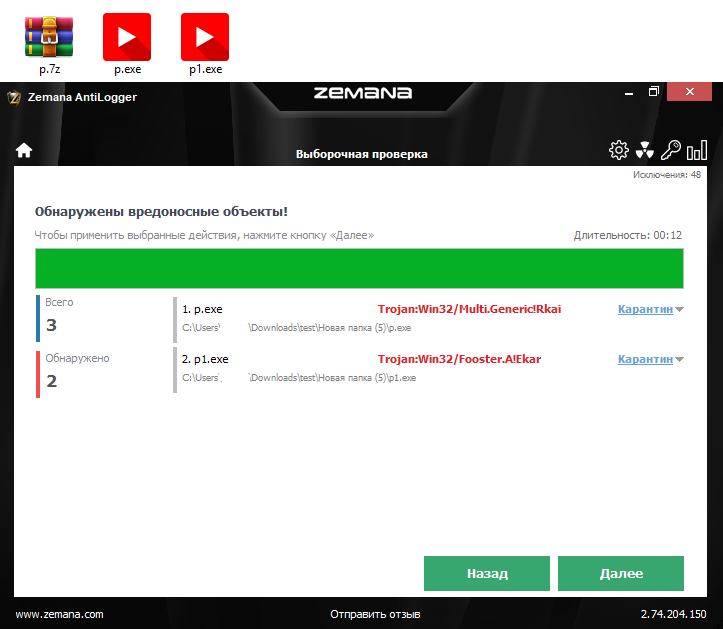Image resolution: width=723 pixels, height=629 pixels.
Task: Close the Zemana AntiLogger window
Action: (689, 91)
